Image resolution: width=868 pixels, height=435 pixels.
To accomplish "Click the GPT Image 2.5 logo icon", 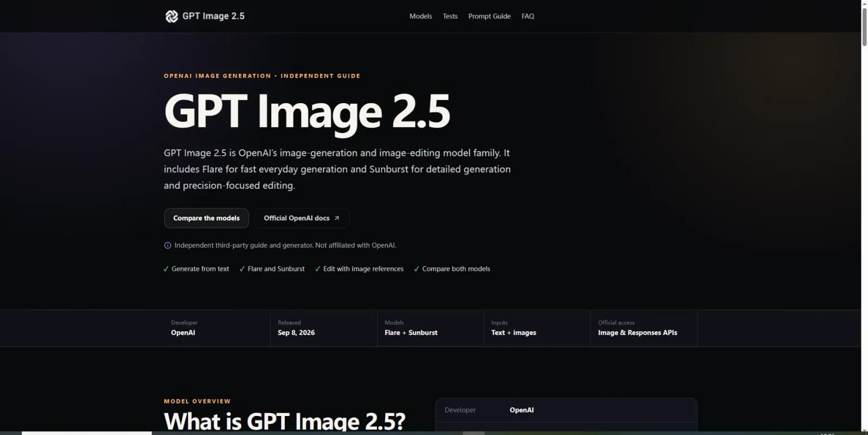I will [x=171, y=16].
